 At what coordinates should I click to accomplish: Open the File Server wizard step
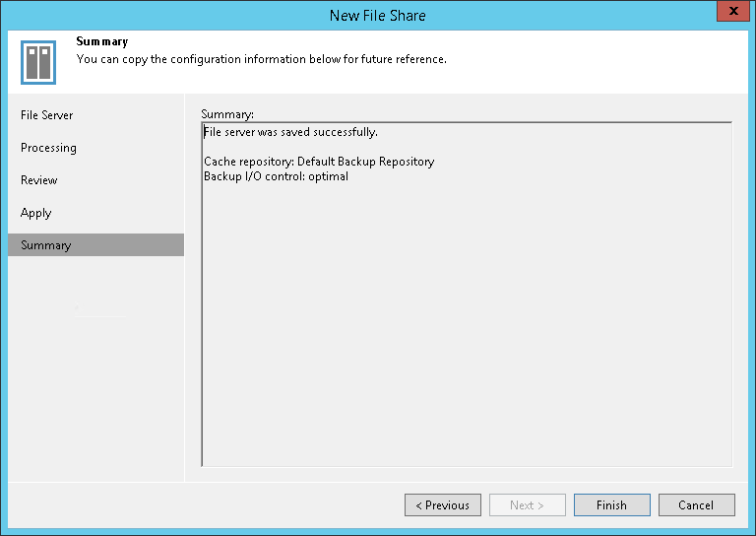(x=47, y=115)
